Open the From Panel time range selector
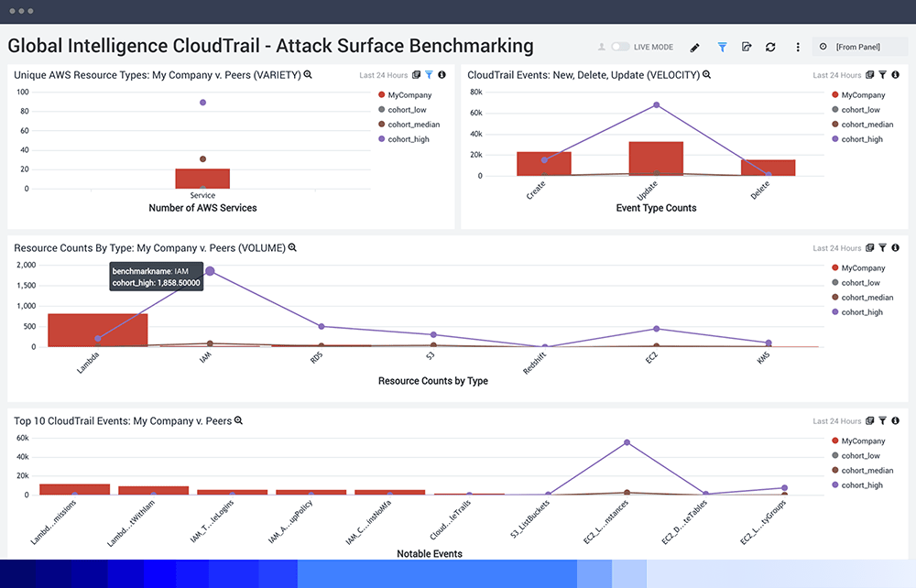The height and width of the screenshot is (588, 916). click(x=859, y=47)
